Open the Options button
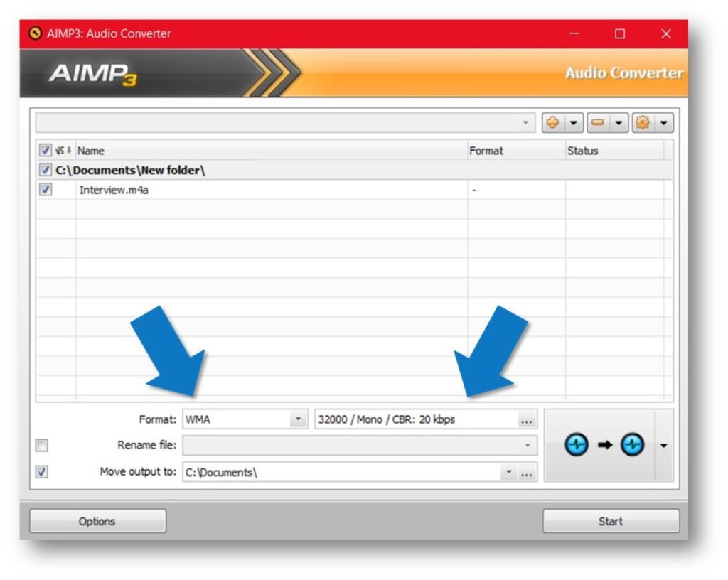This screenshot has height=580, width=728. point(98,521)
